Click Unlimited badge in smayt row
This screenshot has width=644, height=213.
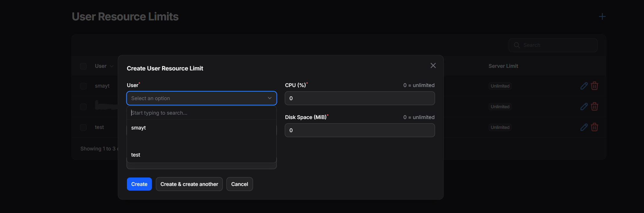500,86
